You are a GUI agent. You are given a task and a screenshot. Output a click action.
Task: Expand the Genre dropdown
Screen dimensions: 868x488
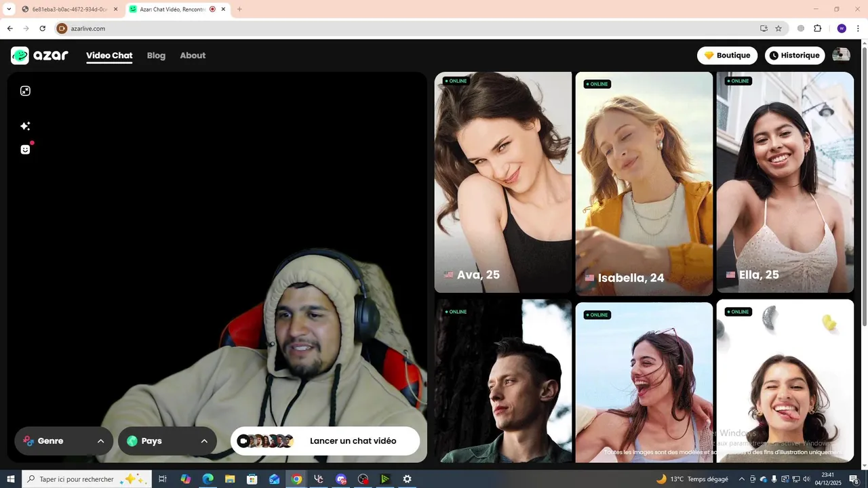pyautogui.click(x=64, y=441)
